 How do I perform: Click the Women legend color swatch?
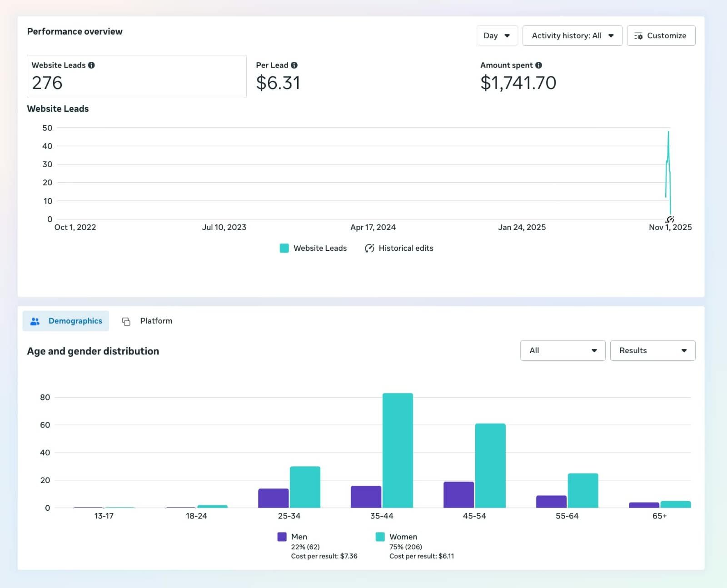[x=380, y=537]
